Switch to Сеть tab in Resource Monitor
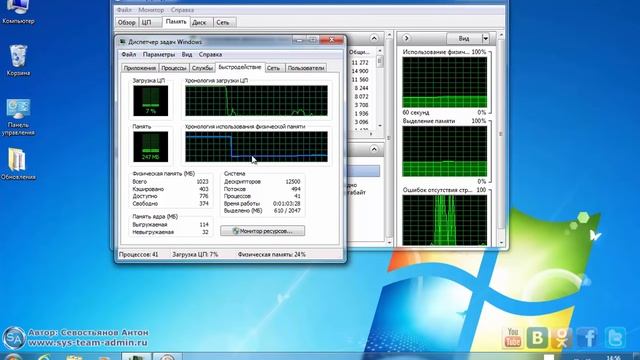 click(223, 23)
